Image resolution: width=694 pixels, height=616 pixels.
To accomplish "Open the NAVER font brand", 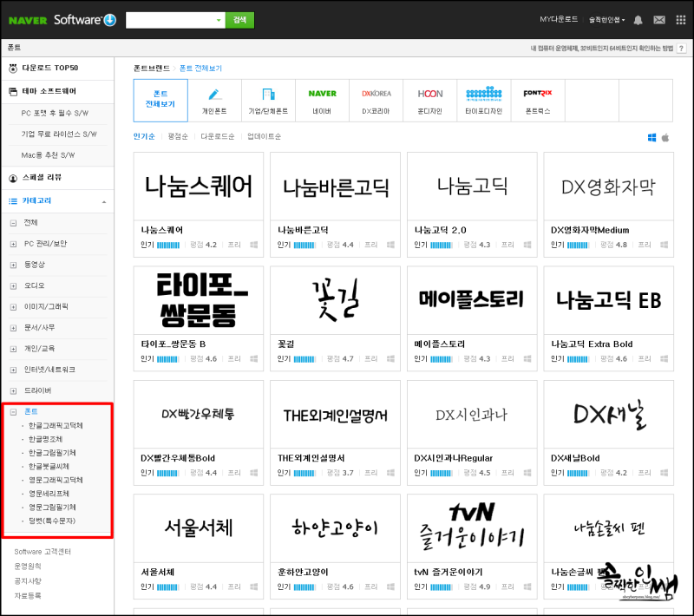I will [322, 101].
